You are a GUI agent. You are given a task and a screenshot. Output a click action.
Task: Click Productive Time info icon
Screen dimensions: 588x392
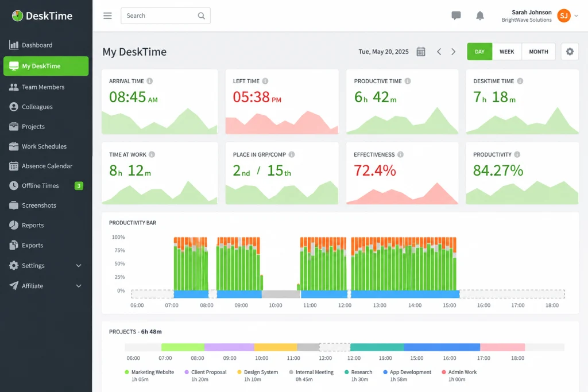408,81
